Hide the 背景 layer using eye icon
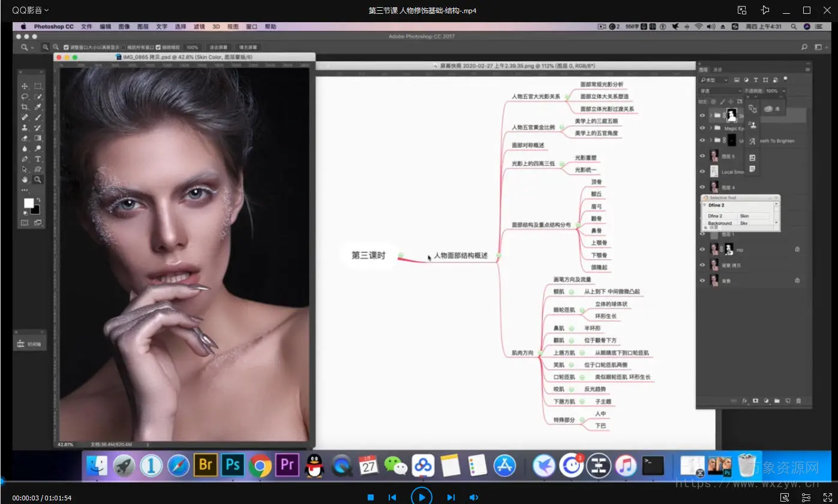Screen dimensions: 838x504 702,280
